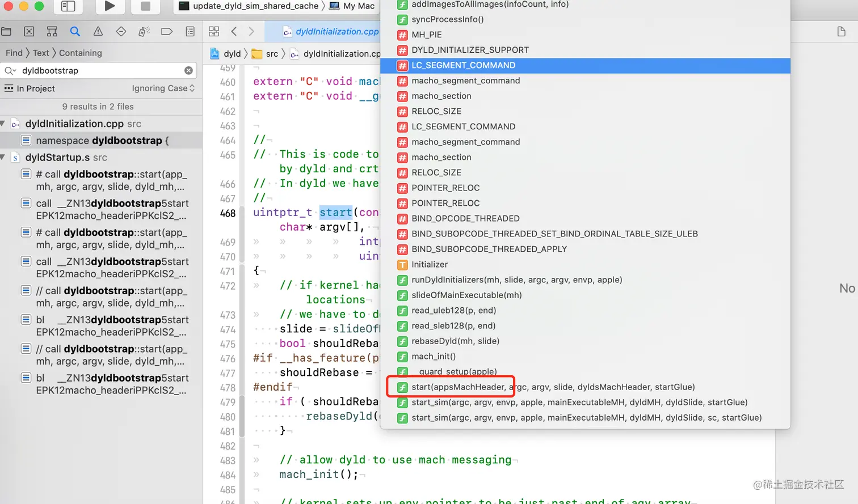Image resolution: width=858 pixels, height=504 pixels.
Task: Click the Find search mode selector
Action: [x=14, y=53]
